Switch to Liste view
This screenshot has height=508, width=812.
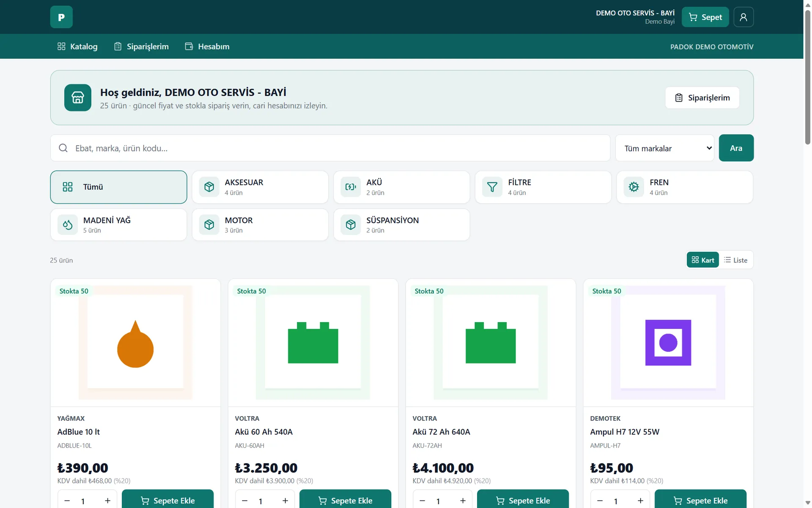(736, 260)
